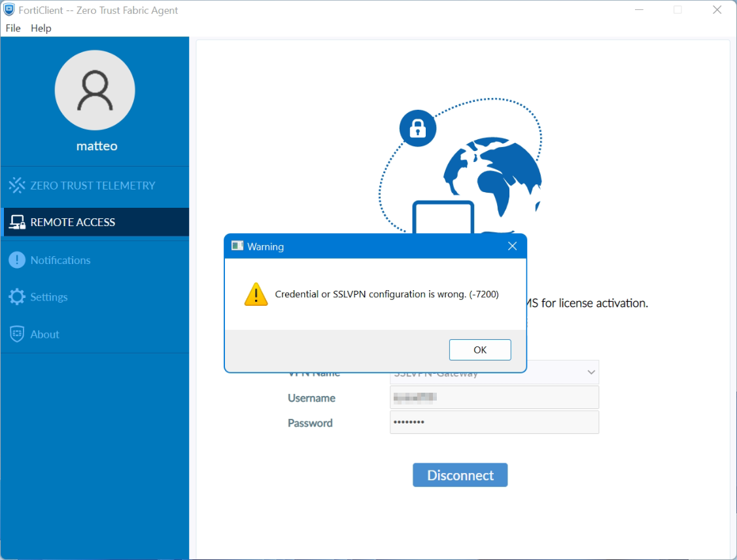Viewport: 737px width, 560px height.
Task: Click the Username input field
Action: click(494, 397)
